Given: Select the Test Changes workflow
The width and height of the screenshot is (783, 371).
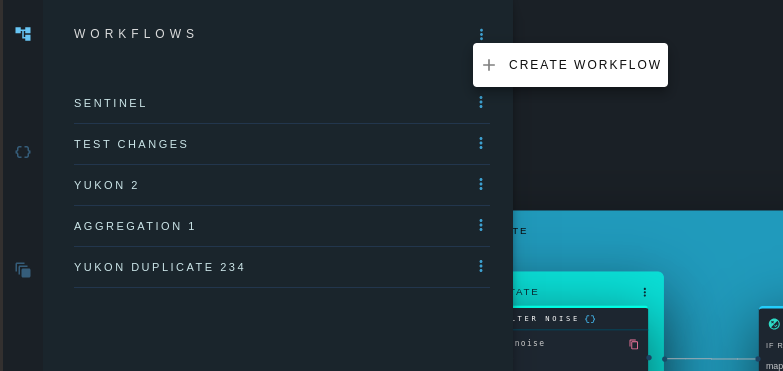Looking at the screenshot, I should pos(282,144).
